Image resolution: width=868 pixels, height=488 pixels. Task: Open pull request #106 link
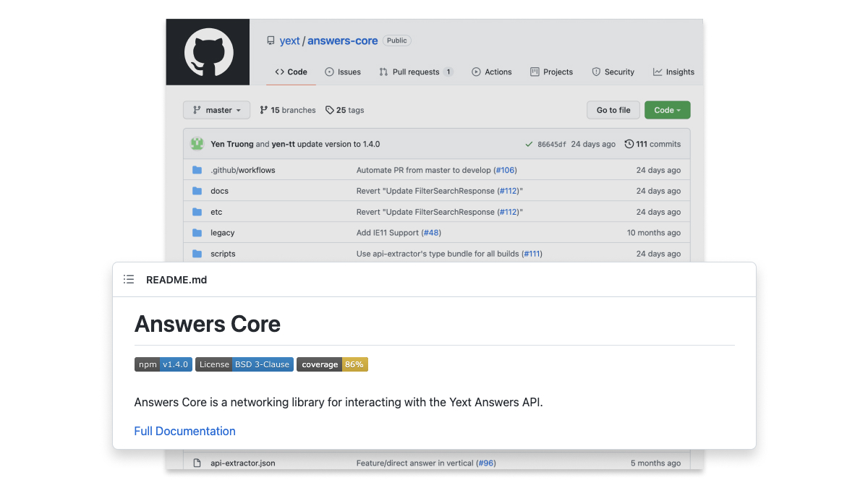click(x=505, y=170)
